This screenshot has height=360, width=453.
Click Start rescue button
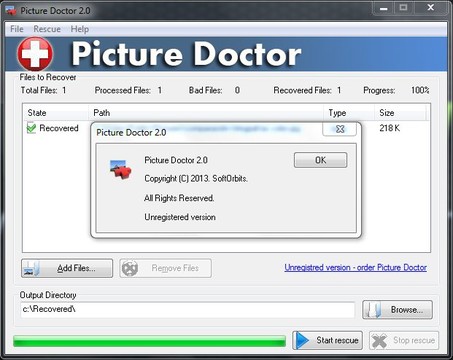click(x=327, y=340)
